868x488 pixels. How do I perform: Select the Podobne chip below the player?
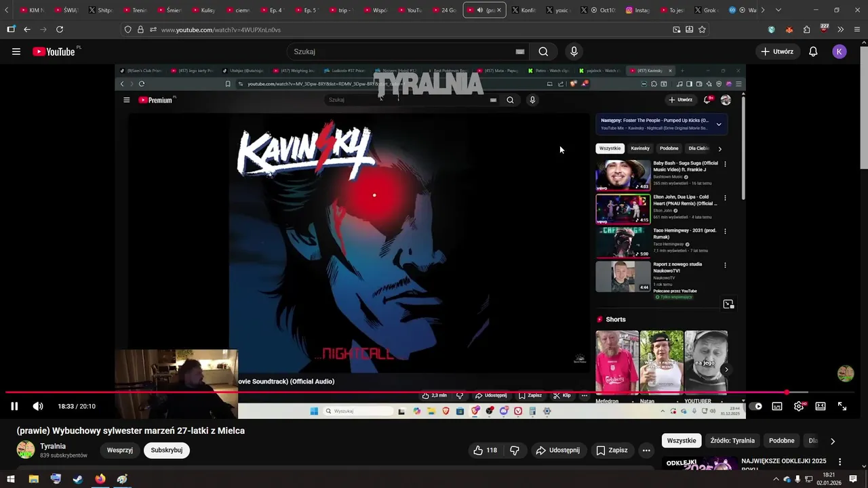[782, 441]
